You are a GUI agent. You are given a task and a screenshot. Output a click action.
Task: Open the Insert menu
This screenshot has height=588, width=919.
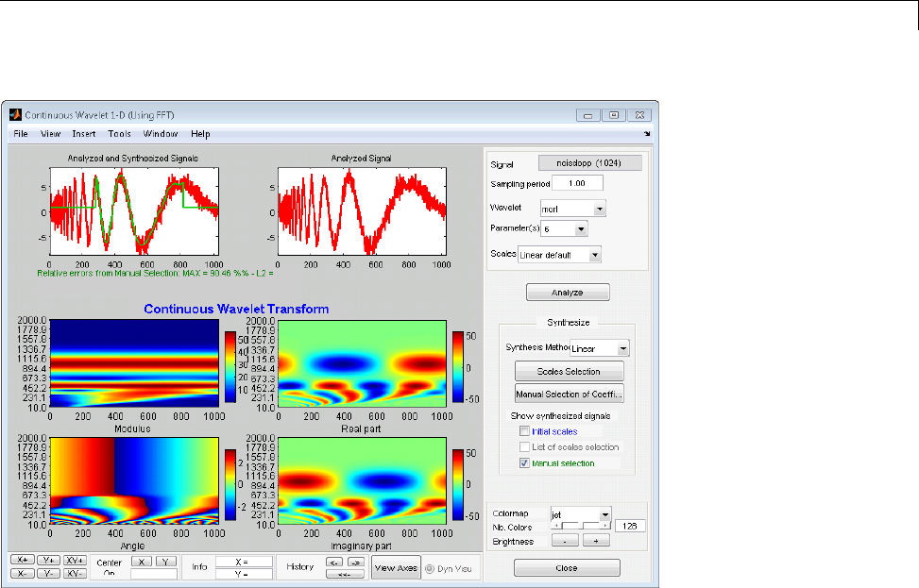tap(84, 134)
